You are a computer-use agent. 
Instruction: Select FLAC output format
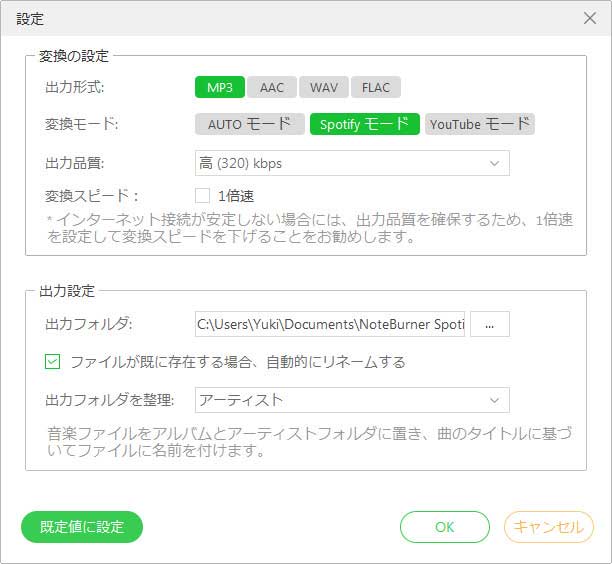coord(375,87)
